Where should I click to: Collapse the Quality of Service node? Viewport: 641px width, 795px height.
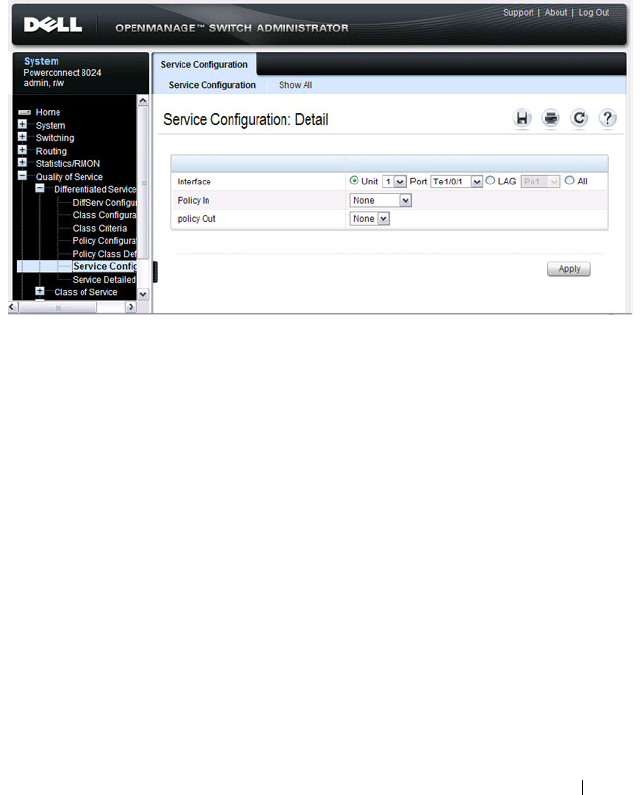22,176
